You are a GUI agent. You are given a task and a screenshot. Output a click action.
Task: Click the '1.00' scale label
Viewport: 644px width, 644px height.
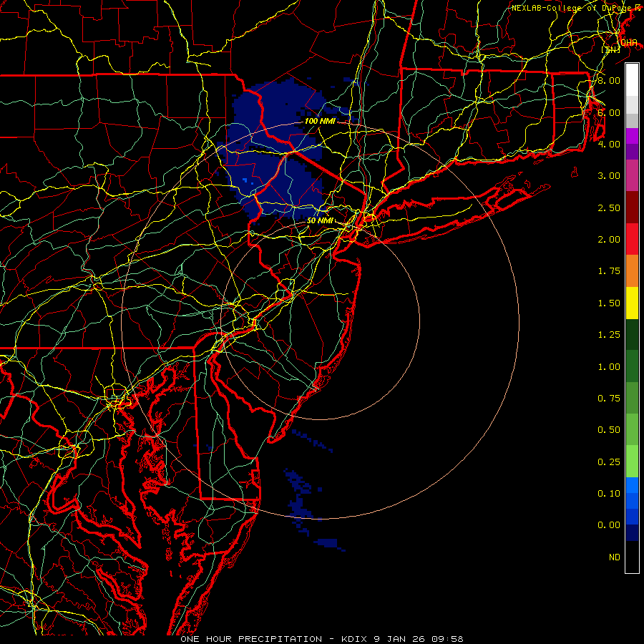click(x=609, y=367)
